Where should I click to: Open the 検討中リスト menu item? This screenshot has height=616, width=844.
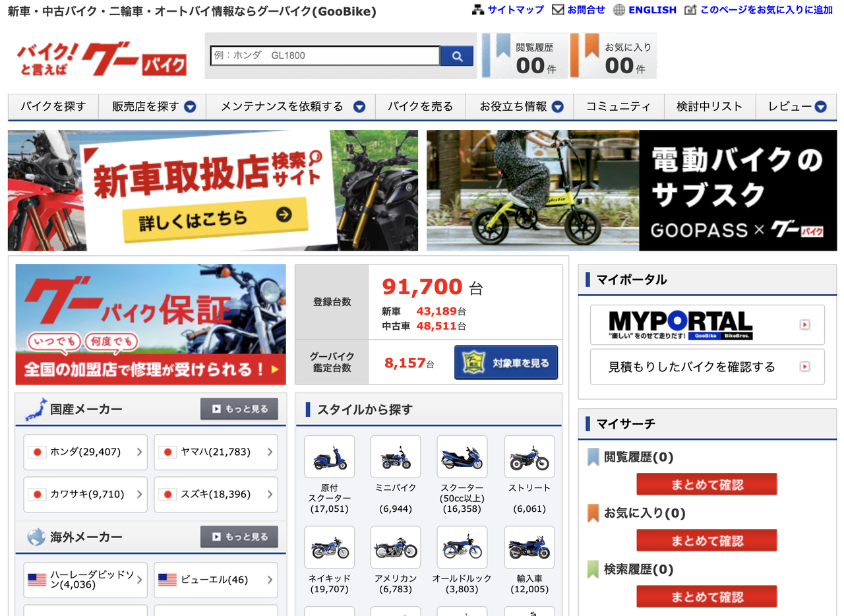(x=709, y=107)
